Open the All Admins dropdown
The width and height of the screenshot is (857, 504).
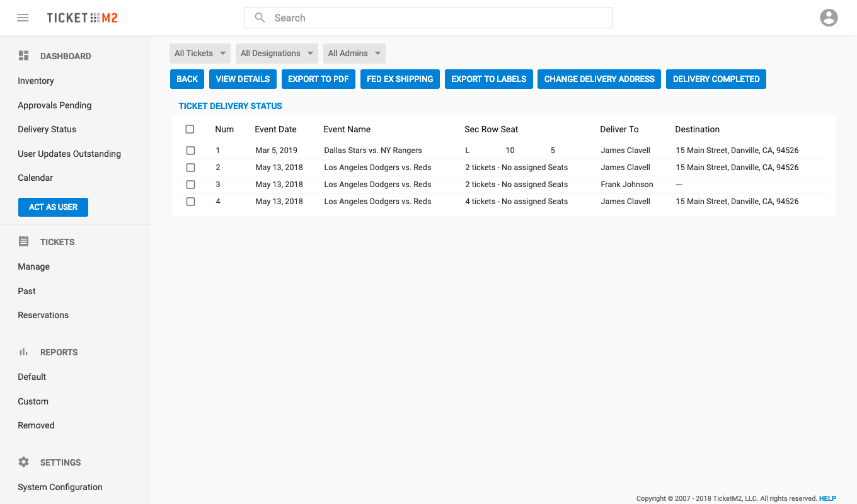(354, 54)
